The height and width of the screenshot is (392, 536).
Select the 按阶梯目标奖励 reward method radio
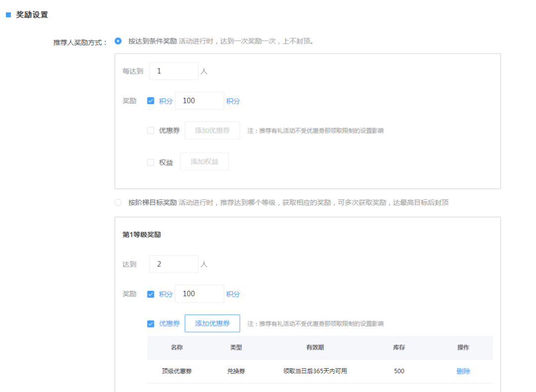click(118, 202)
